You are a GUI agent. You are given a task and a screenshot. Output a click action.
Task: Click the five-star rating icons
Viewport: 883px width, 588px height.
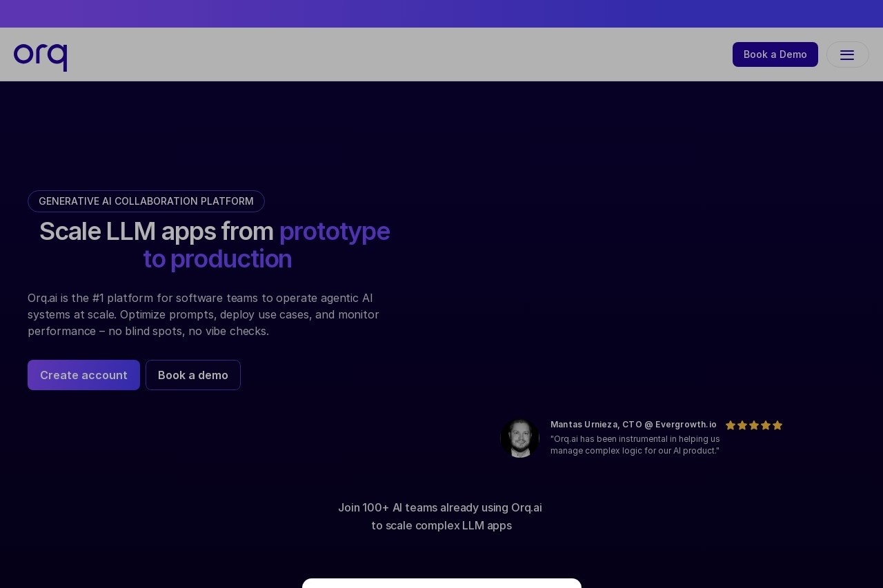click(754, 425)
